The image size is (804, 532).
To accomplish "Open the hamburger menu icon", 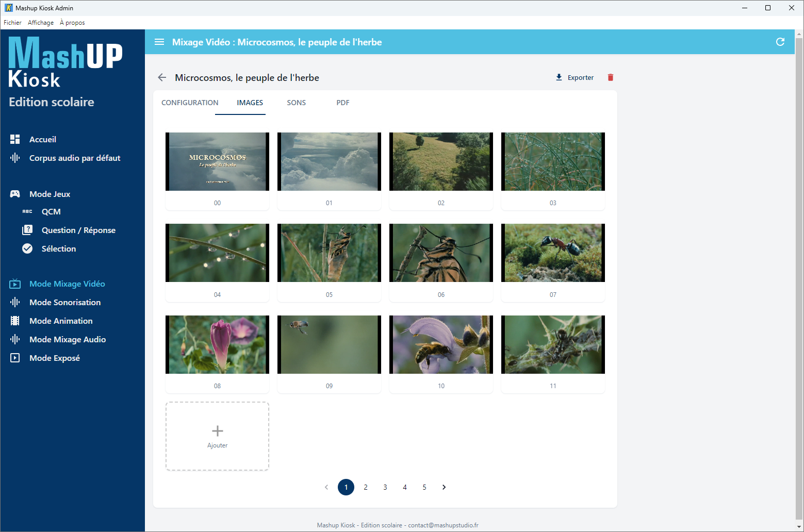I will click(159, 42).
